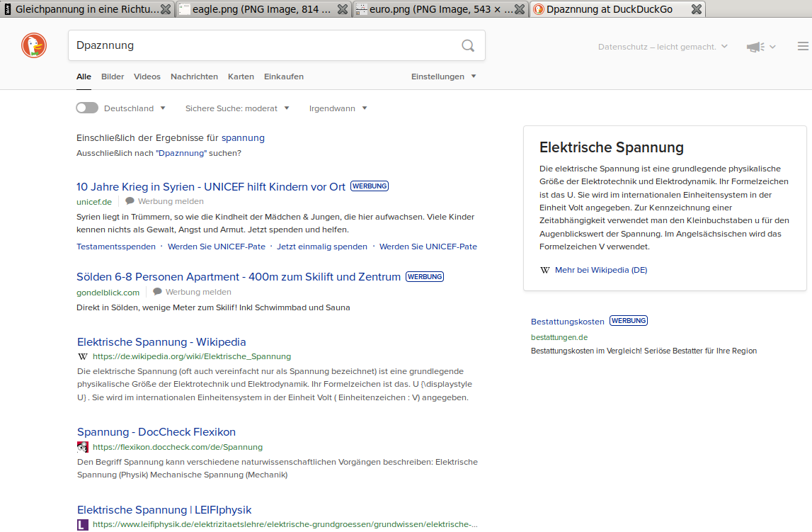Close the euro.png tab
The height and width of the screenshot is (532, 812).
point(520,9)
